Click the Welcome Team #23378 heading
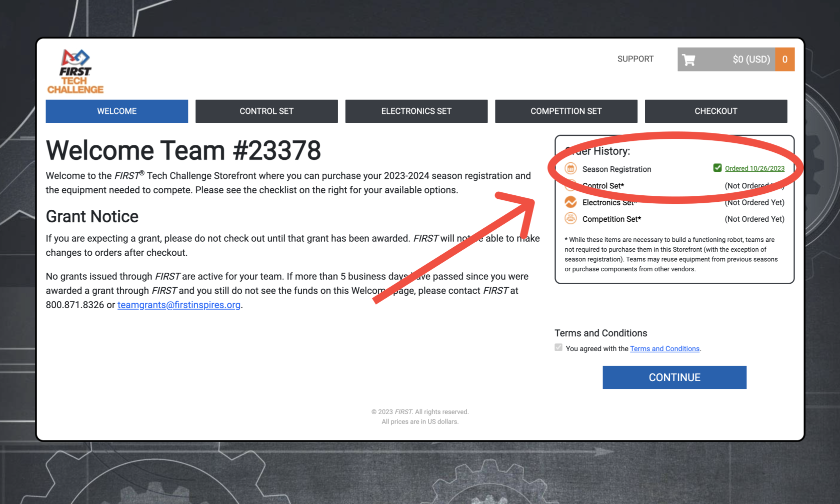The image size is (840, 504). point(183,150)
